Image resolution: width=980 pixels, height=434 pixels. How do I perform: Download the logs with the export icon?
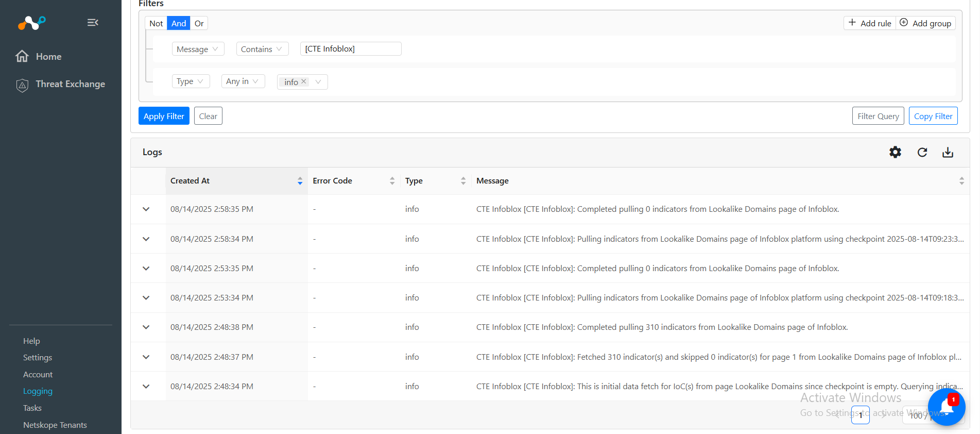948,152
